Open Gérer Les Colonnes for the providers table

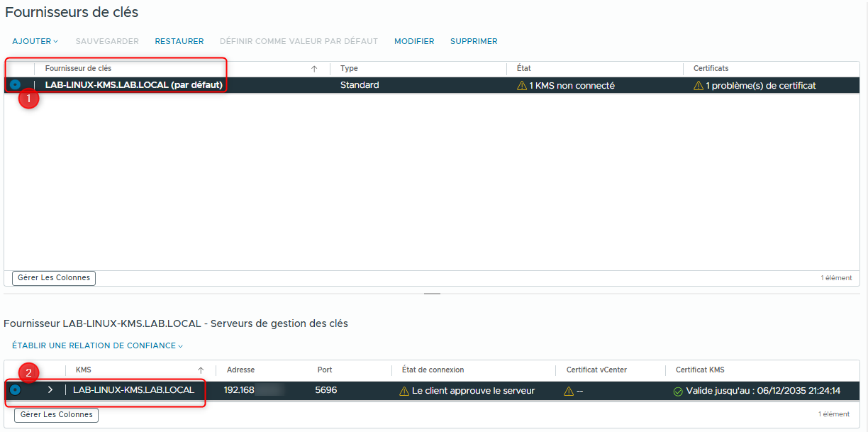[53, 278]
